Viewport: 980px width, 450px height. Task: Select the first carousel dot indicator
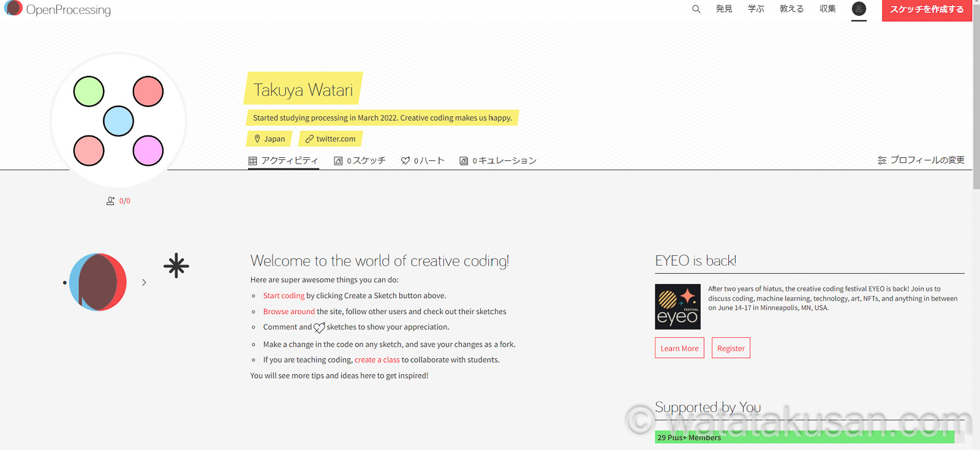click(x=65, y=283)
